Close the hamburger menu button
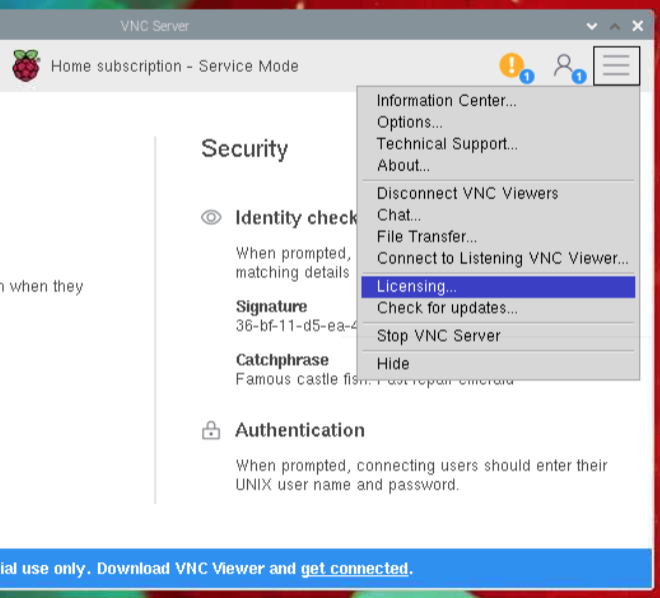 (x=616, y=66)
